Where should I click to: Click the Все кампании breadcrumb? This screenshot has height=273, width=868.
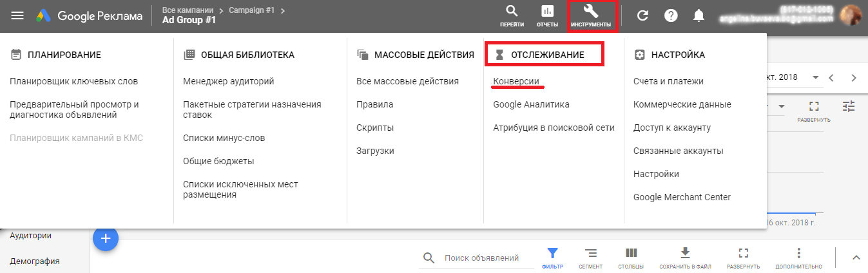click(x=188, y=10)
